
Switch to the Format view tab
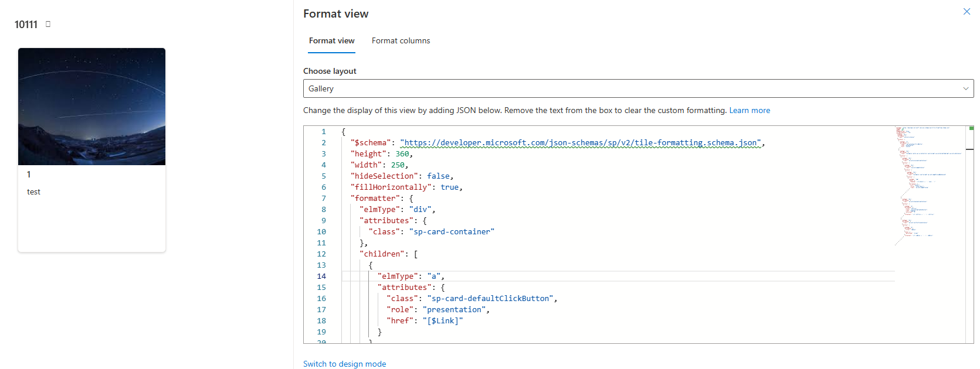[331, 40]
